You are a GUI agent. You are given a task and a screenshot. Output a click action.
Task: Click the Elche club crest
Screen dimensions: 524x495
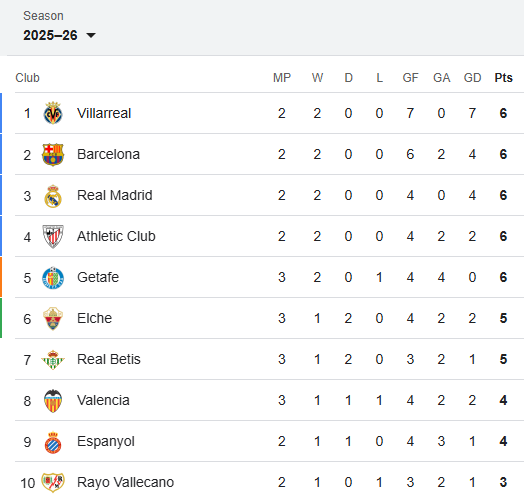click(53, 319)
